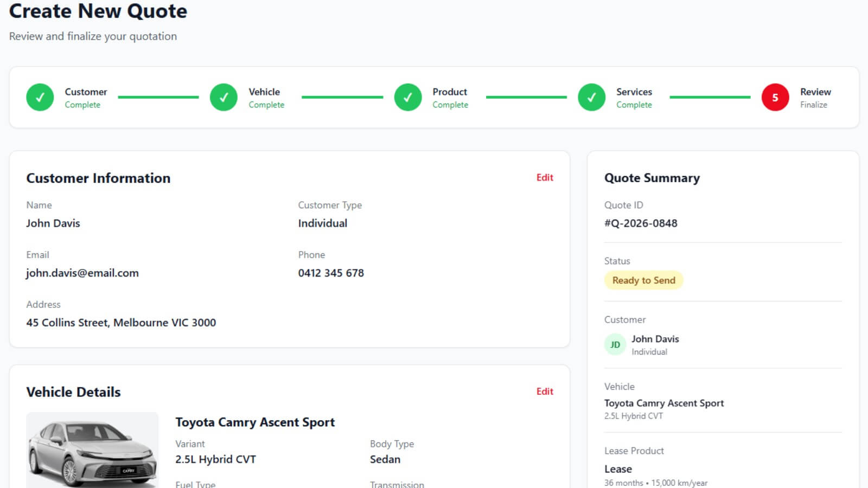
Task: Click the address 45 Collins Street
Action: [121, 323]
